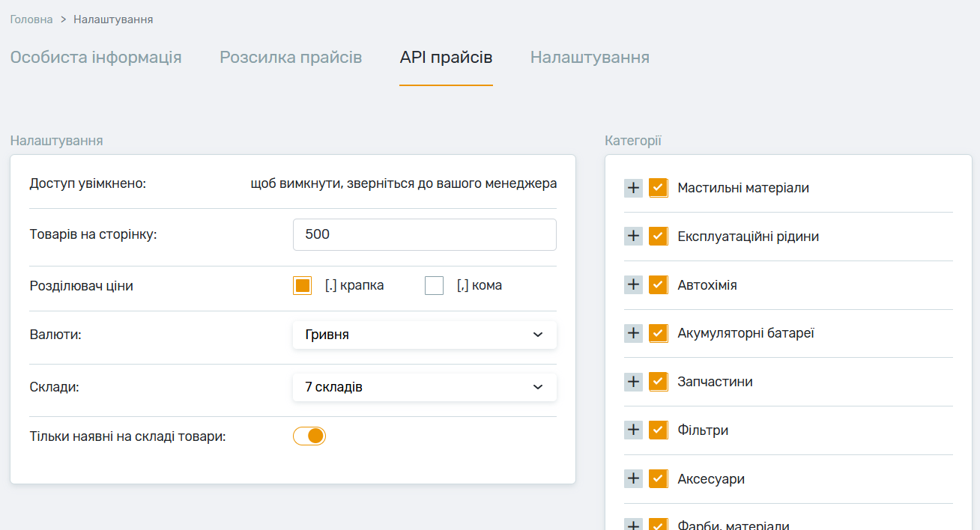This screenshot has height=530, width=980.
Task: Click the Автохімія category label
Action: [707, 285]
